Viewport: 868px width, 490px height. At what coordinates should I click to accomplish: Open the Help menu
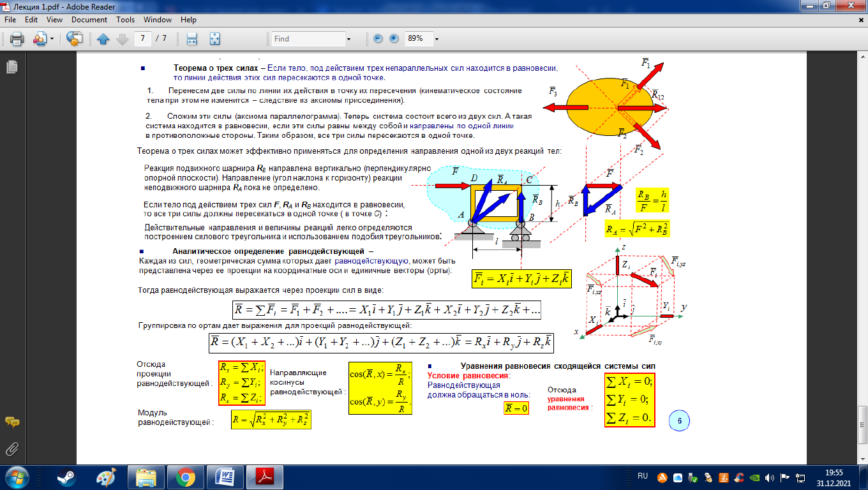click(x=188, y=20)
